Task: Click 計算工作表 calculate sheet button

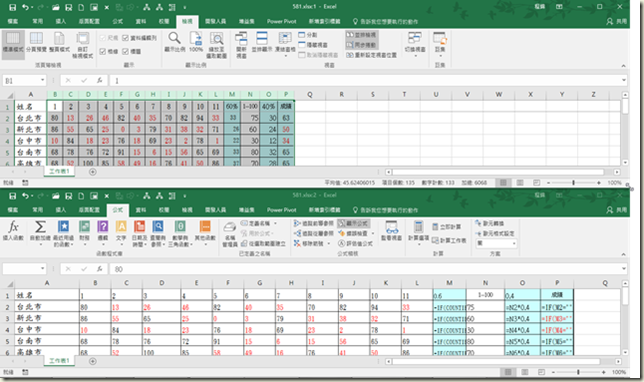Action: (449, 240)
